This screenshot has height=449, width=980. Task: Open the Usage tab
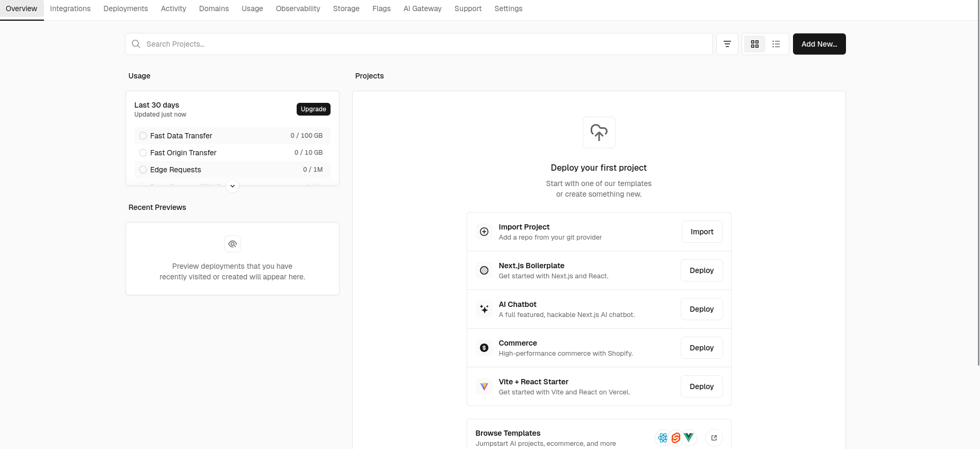pos(252,9)
